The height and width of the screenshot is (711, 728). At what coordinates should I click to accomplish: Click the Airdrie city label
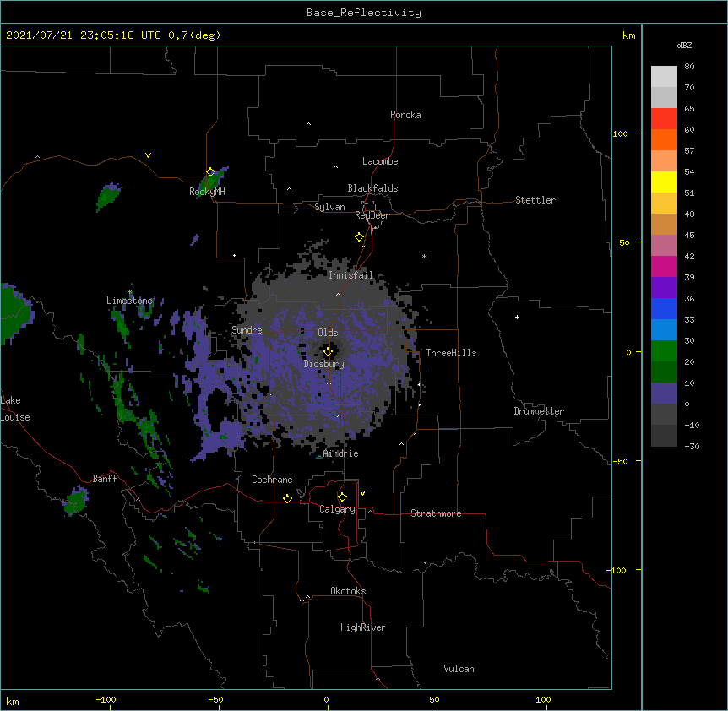[340, 453]
